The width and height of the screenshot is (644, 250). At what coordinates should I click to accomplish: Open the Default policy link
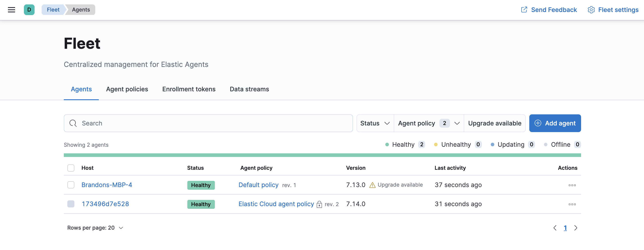(258, 185)
